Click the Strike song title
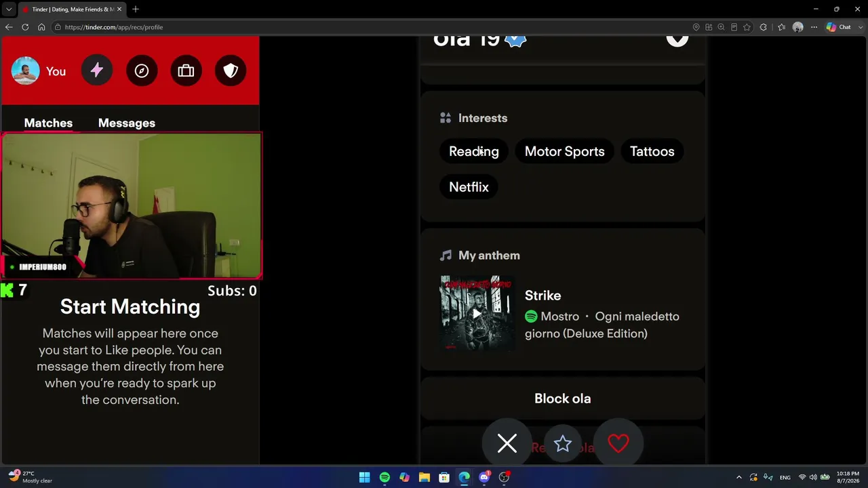This screenshot has height=488, width=868. tap(542, 296)
